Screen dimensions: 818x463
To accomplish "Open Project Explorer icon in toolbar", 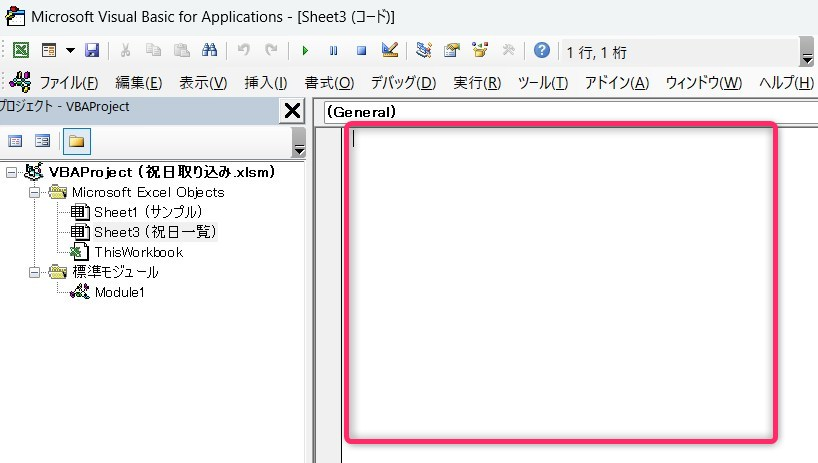I will 424,50.
